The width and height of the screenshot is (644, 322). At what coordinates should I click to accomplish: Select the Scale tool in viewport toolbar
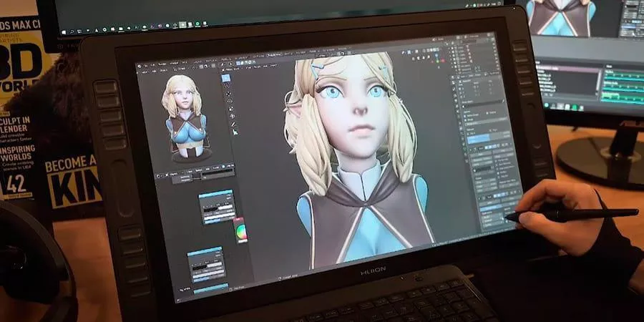point(230,110)
